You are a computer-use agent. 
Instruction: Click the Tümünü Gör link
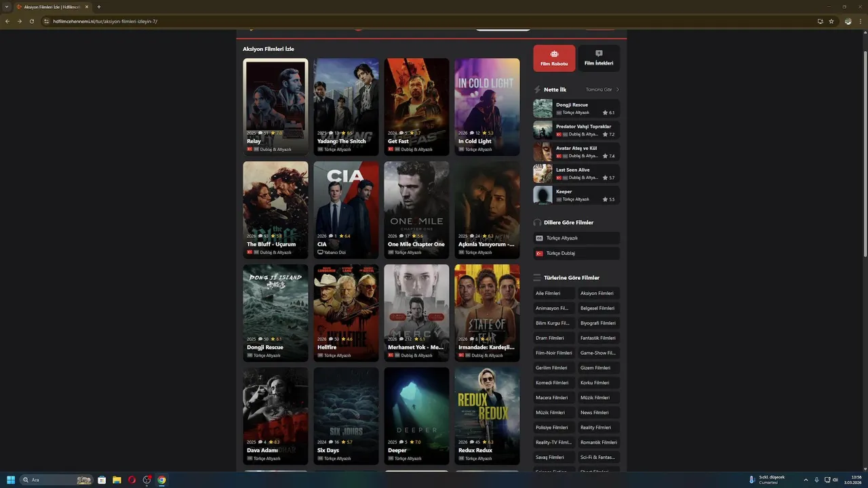click(x=599, y=89)
